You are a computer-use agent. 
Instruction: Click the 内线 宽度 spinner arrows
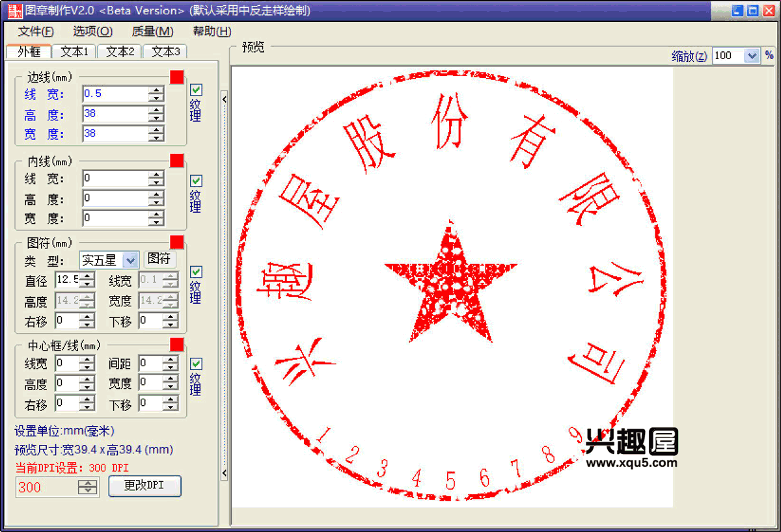coord(156,219)
